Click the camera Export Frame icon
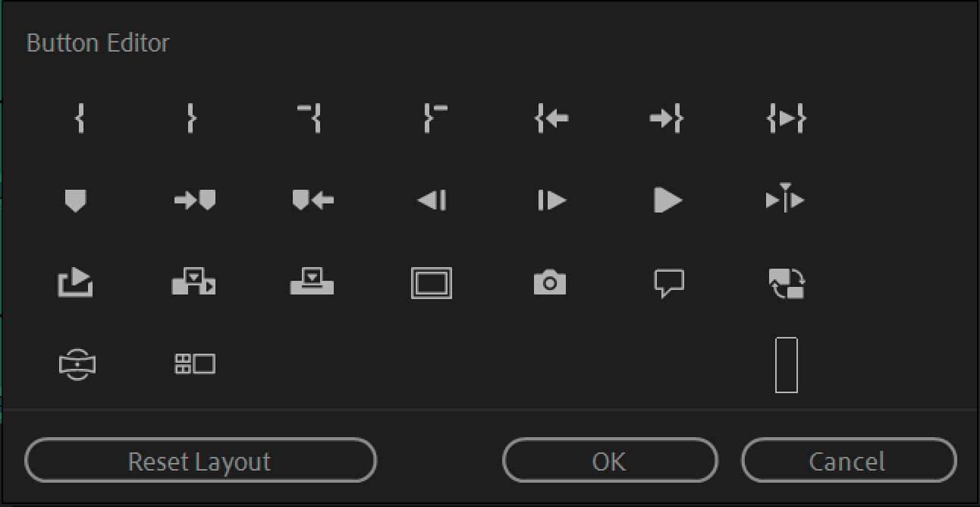 tap(551, 282)
